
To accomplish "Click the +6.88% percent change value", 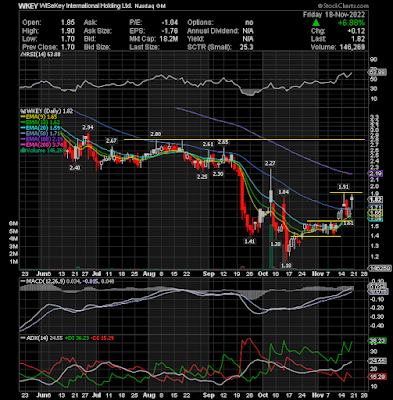I will pos(351,23).
